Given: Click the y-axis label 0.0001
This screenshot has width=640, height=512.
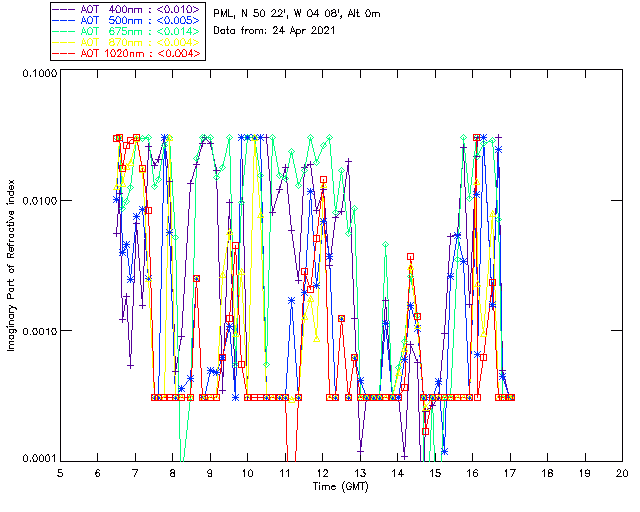Looking at the screenshot, I should coord(39,459).
